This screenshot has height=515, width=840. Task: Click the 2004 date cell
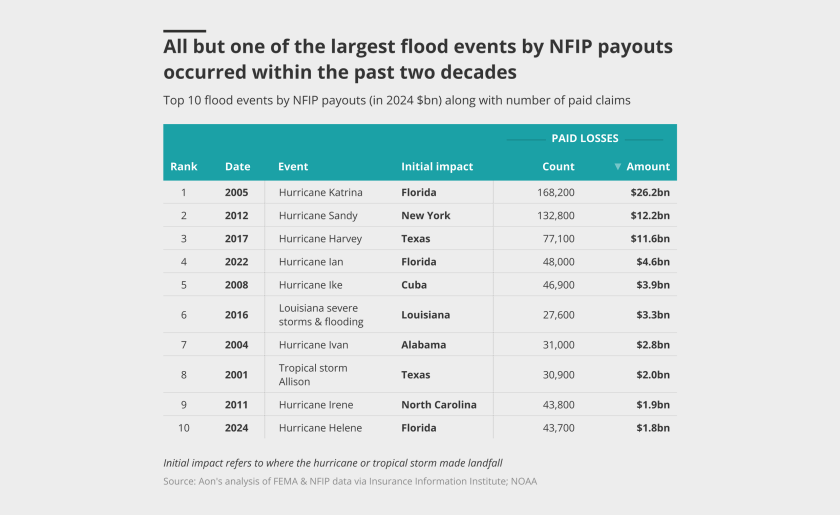(236, 345)
